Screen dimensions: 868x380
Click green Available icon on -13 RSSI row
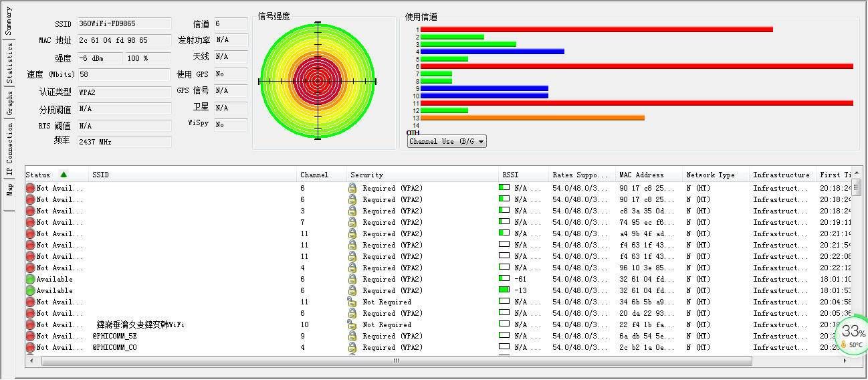pos(30,291)
